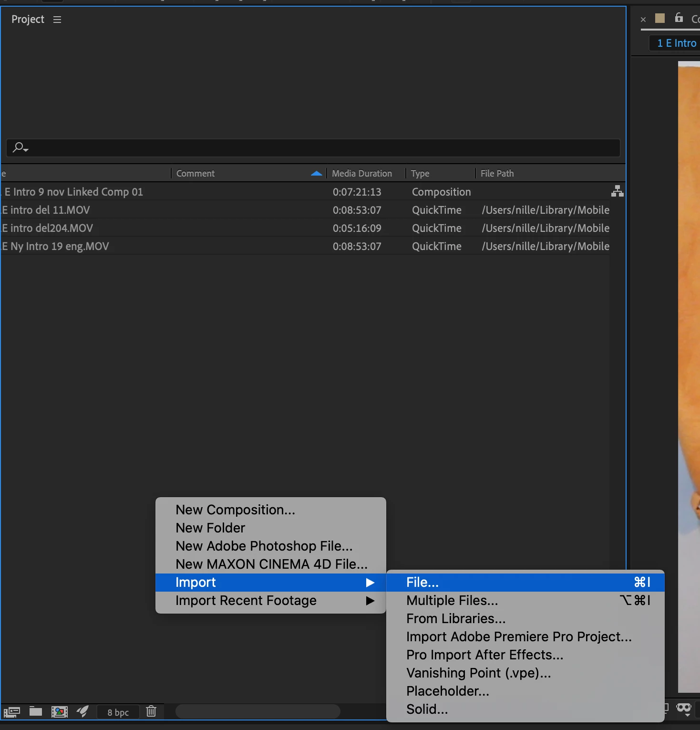This screenshot has height=730, width=700.
Task: Choose New Composition... from context menu
Action: (271, 510)
